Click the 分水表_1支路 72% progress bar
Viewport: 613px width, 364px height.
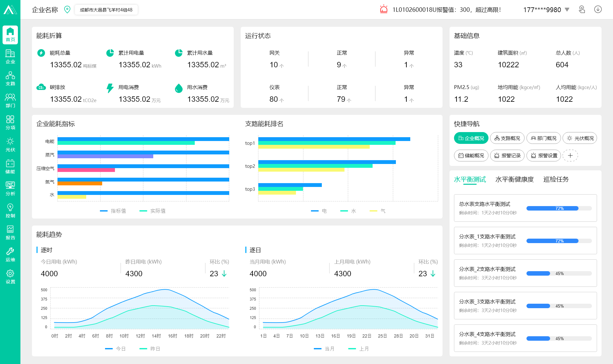click(559, 241)
